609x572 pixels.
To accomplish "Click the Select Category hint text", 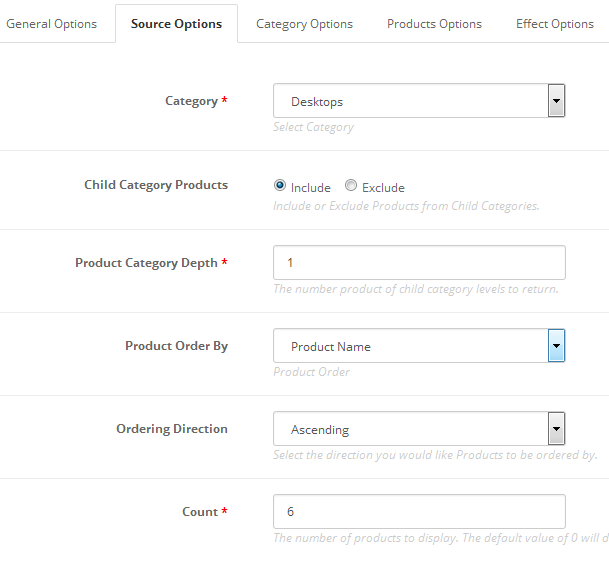I will point(313,127).
